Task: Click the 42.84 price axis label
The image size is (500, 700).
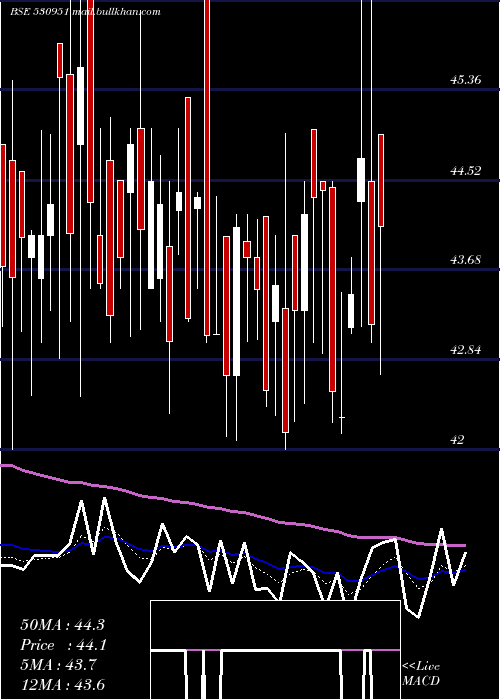Action: 466,350
